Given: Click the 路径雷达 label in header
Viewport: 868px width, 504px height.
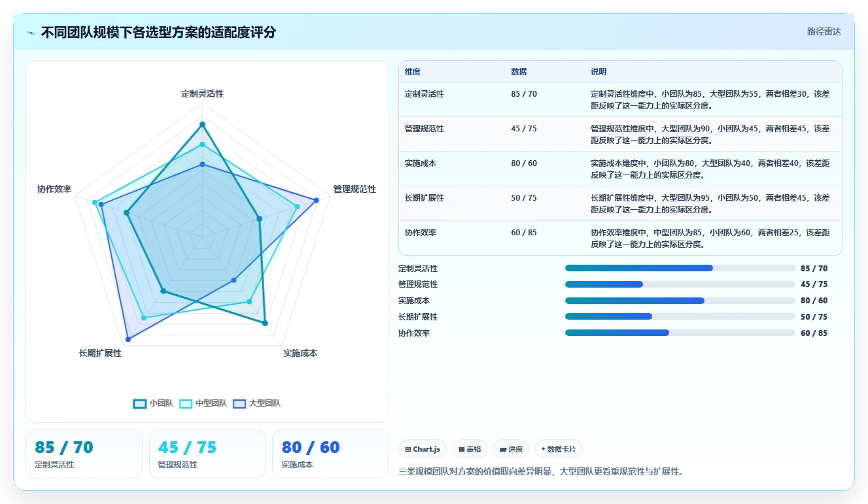Looking at the screenshot, I should 824,31.
